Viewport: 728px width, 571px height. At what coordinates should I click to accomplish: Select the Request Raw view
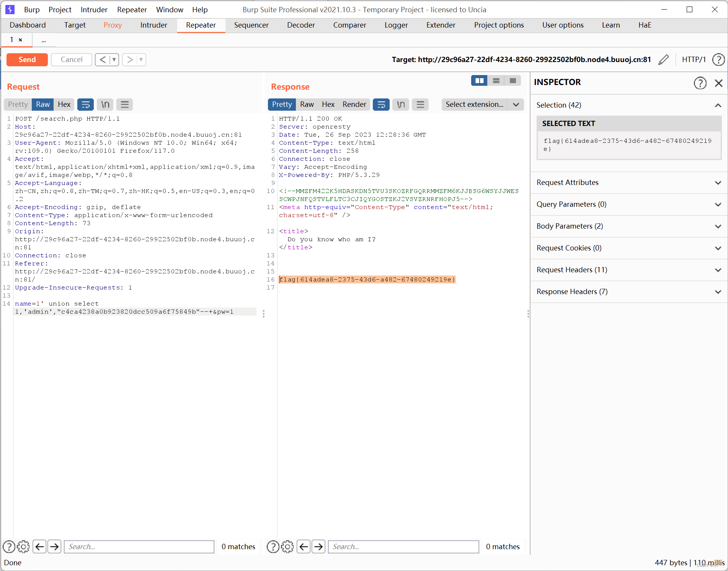tap(43, 105)
